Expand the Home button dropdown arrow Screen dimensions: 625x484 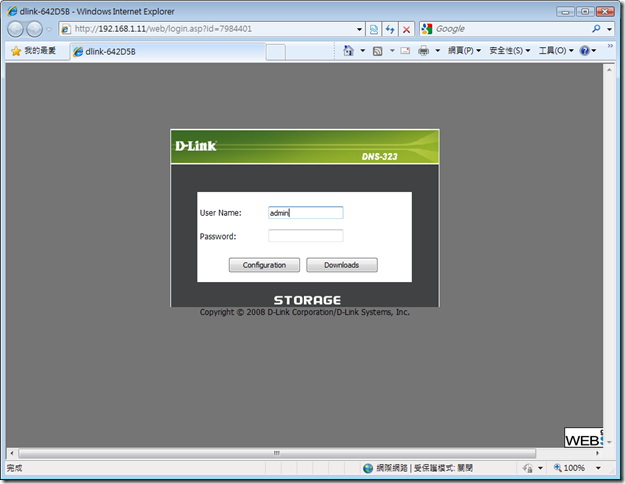tap(363, 51)
